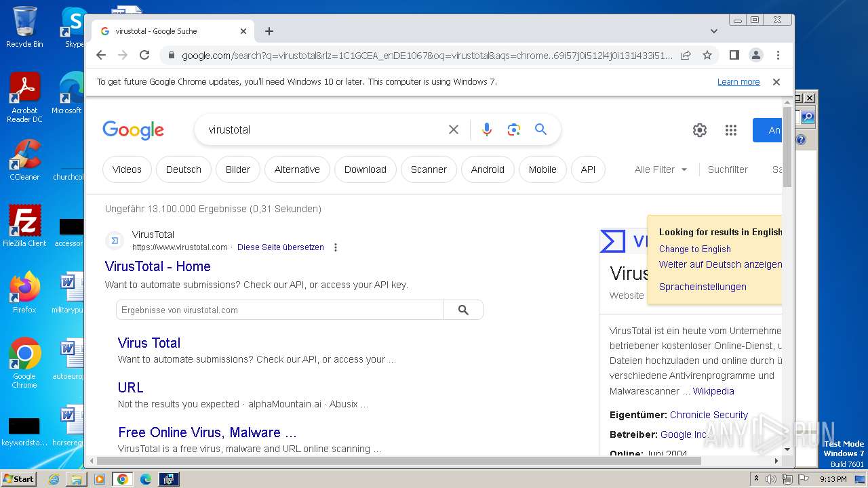Open Free Online Virus, Malware link
Screen dimensions: 868x488
click(208, 432)
